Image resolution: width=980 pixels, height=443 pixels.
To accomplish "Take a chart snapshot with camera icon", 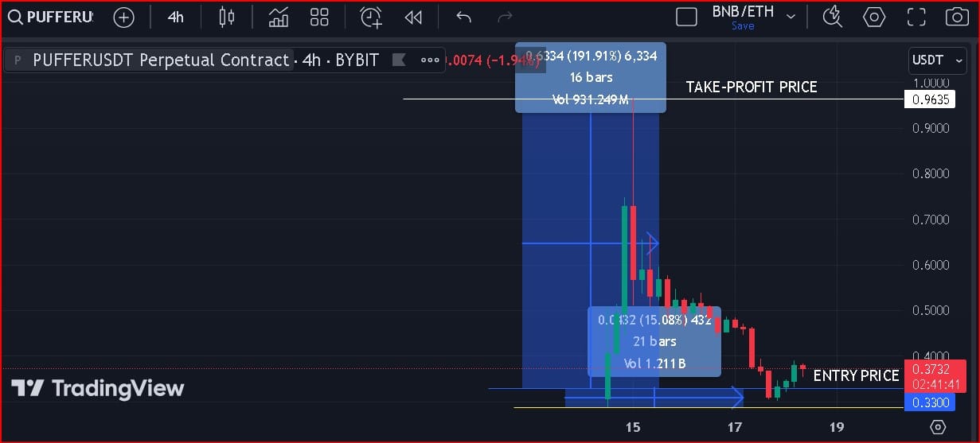I will (958, 17).
